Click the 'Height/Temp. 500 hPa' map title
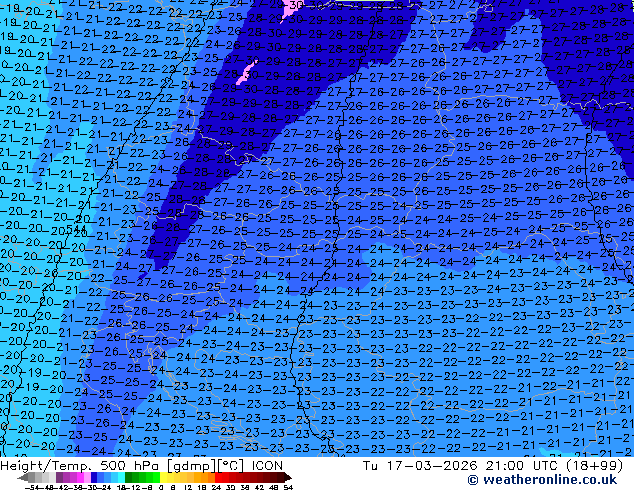Viewport: 634px width, 490px height. pyautogui.click(x=80, y=466)
